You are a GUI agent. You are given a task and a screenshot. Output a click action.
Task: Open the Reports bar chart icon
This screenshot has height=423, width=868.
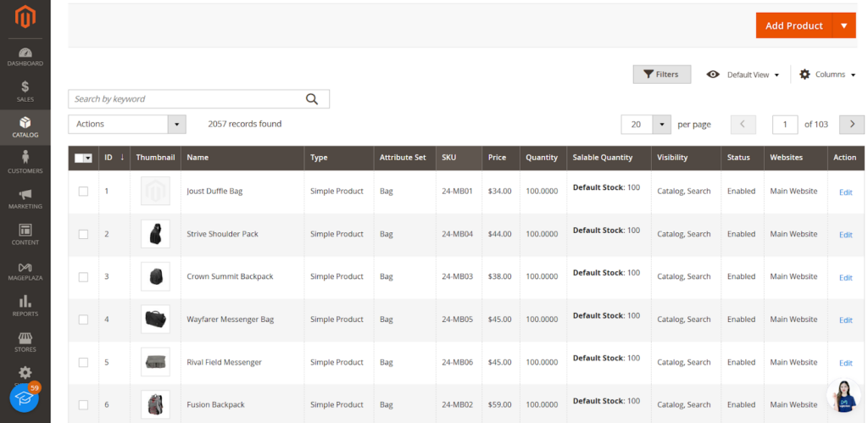click(25, 306)
